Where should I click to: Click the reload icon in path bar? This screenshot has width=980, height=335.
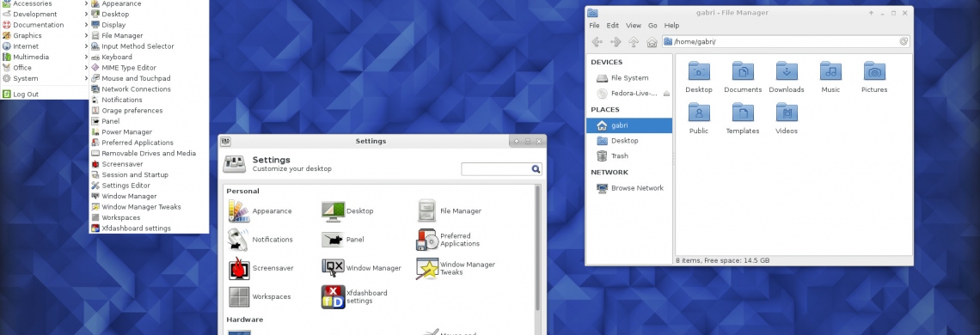click(x=903, y=42)
